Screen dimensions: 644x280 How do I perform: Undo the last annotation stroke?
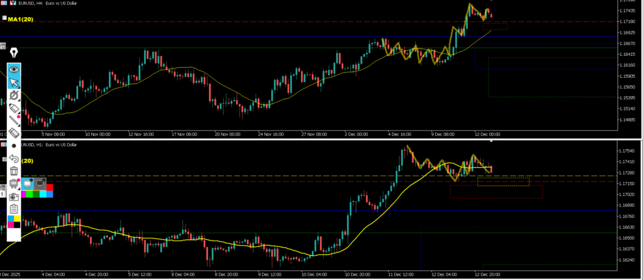click(14, 158)
